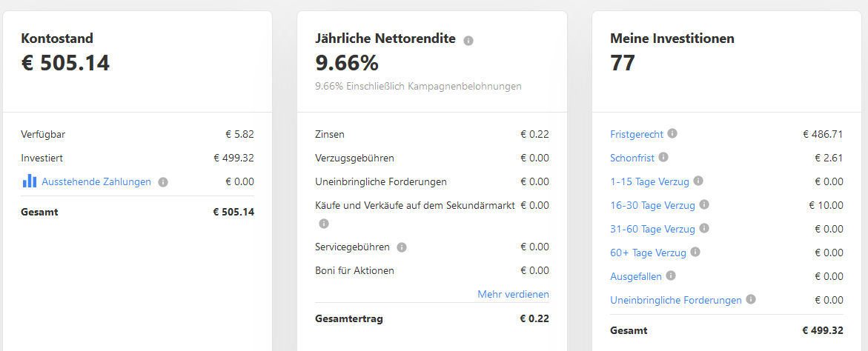868x351 pixels.
Task: Click the bar chart icon beside Ausstehende Zahlungen
Action: tap(30, 181)
